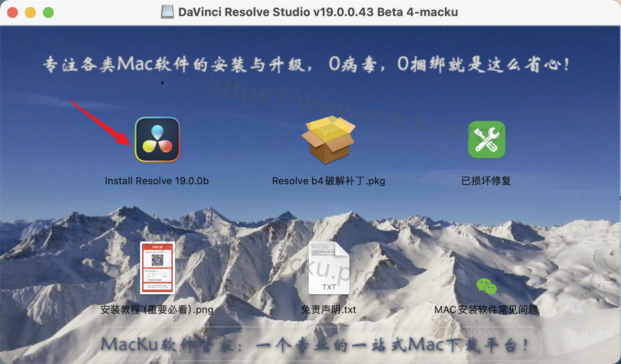Click the "已损坏修复" label text
This screenshot has width=621, height=364.
486,181
